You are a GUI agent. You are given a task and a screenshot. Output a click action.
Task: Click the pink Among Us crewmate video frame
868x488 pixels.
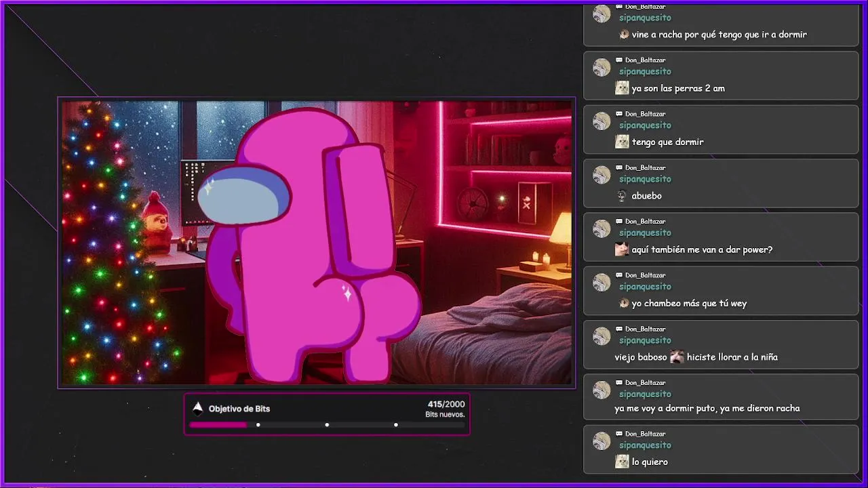pos(317,243)
